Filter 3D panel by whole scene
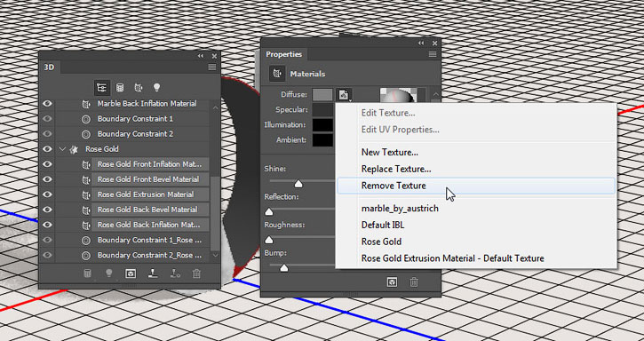This screenshot has height=341, width=644. coord(101,88)
